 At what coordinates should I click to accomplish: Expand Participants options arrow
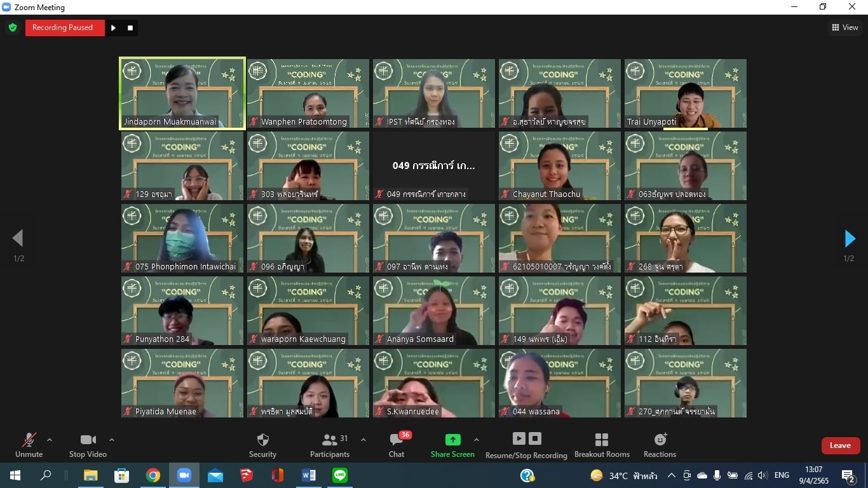pos(363,440)
